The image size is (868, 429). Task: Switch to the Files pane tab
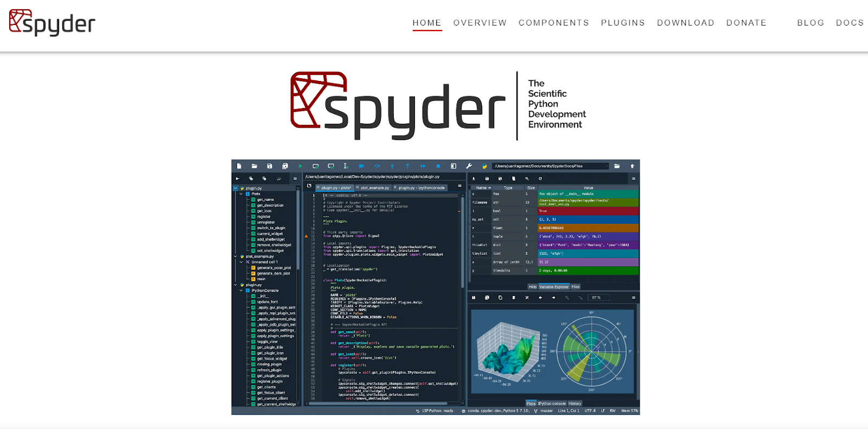pos(576,287)
